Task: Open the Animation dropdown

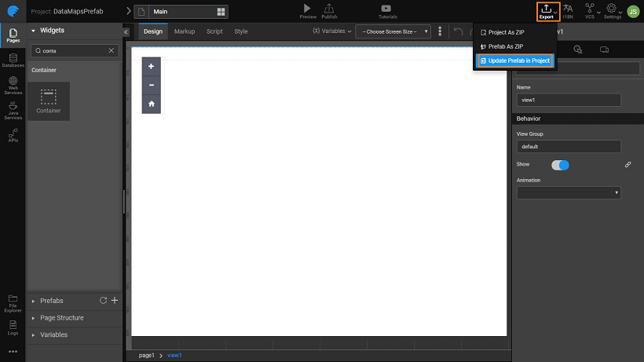Action: (x=569, y=192)
